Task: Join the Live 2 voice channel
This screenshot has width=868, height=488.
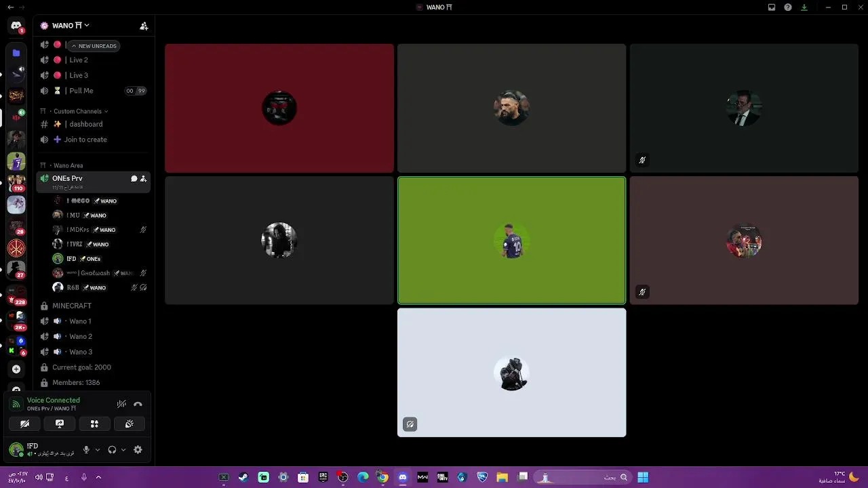Action: [94, 60]
